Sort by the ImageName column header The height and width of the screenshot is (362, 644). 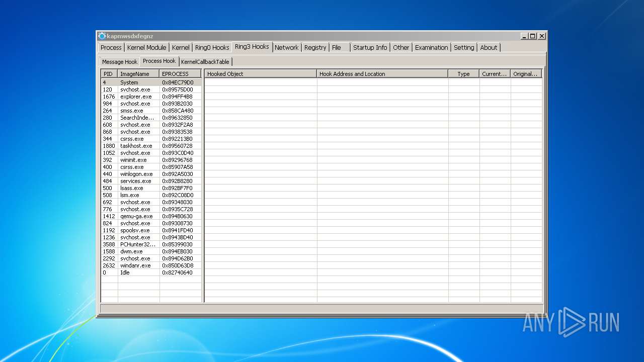pos(139,74)
